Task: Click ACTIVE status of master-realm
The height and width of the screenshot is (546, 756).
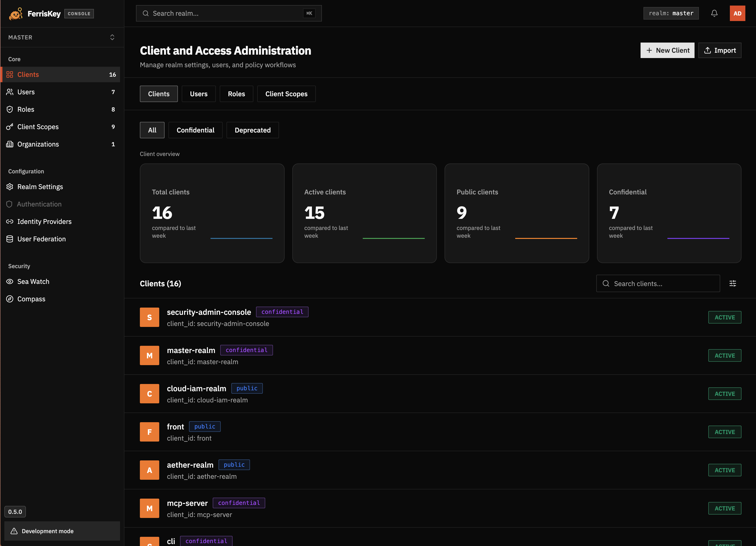Action: (x=724, y=355)
